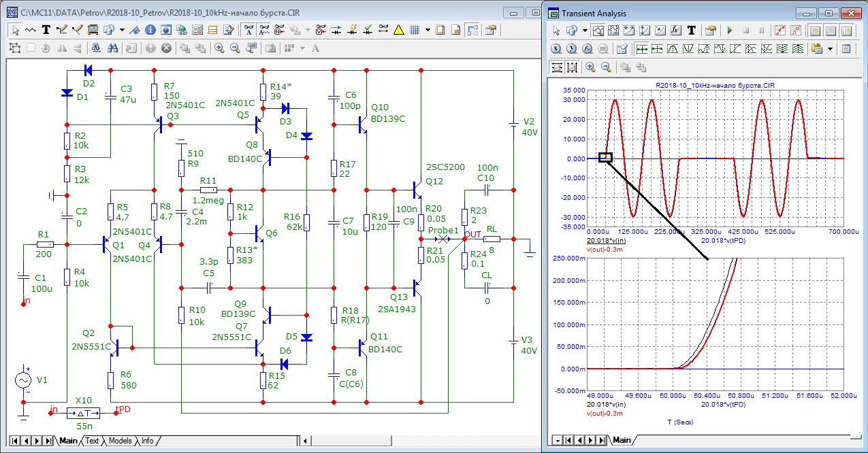Screen dimensions: 868x453
Task: Toggle Conditions display green-check diode icon
Action: click(368, 30)
